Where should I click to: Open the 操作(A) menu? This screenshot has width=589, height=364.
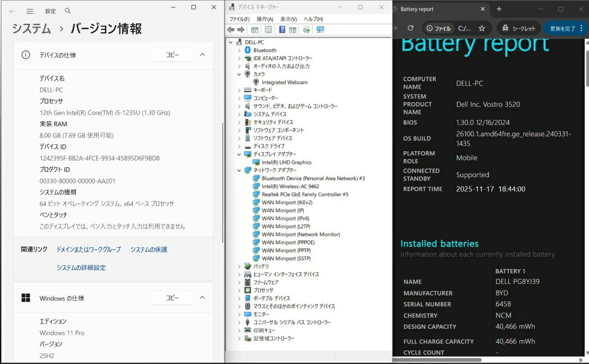tap(265, 19)
